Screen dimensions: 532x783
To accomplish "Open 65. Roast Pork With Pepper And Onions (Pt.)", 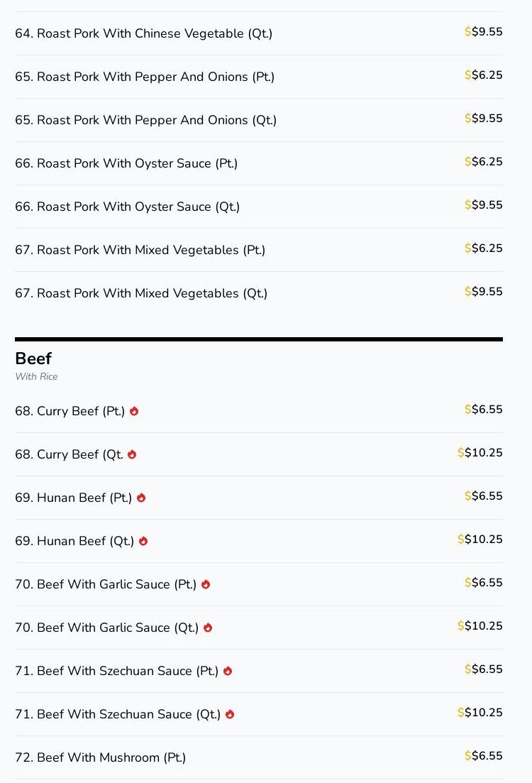I will [x=145, y=77].
